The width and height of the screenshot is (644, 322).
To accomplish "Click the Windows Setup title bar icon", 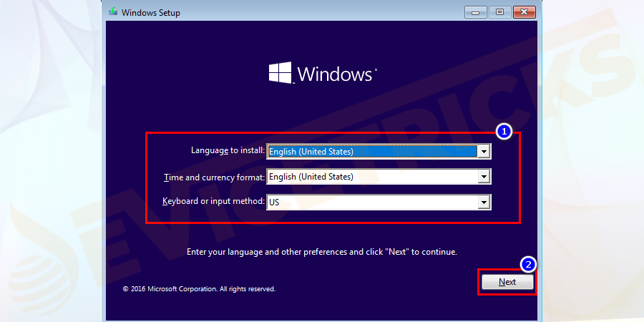I will click(113, 12).
